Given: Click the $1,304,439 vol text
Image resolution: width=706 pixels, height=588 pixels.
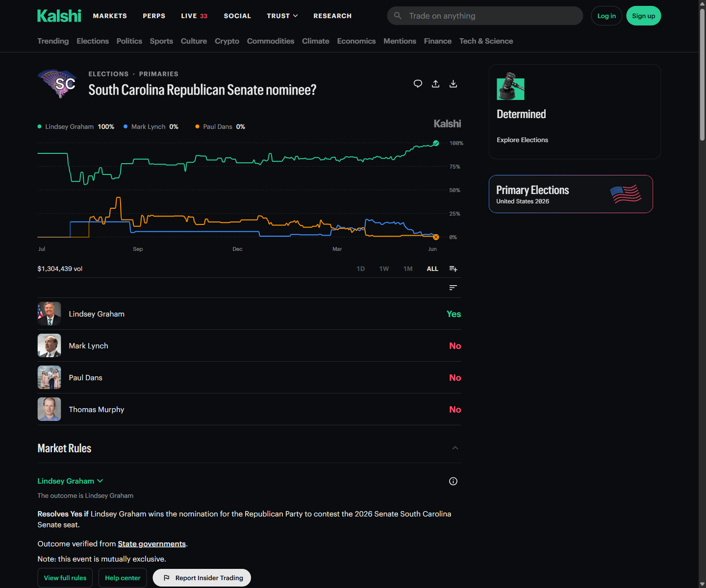Looking at the screenshot, I should tap(60, 269).
